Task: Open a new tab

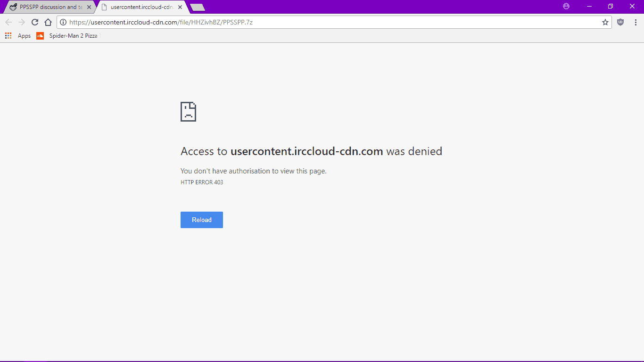Action: coord(197,8)
